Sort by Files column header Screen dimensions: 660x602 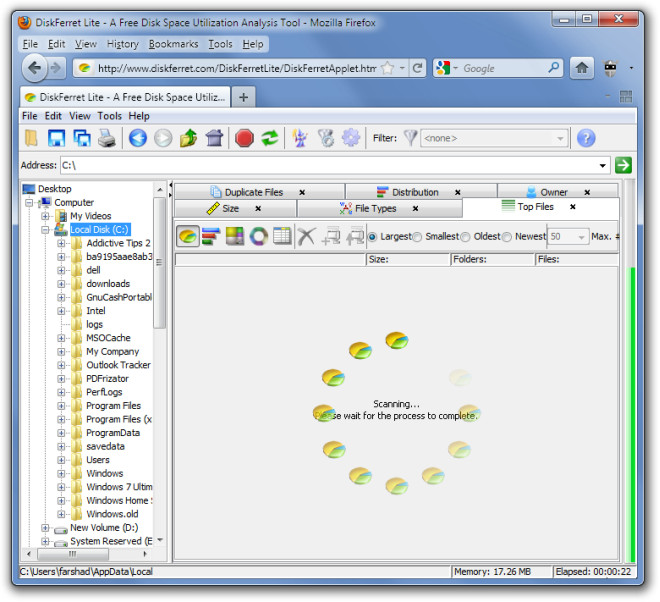pyautogui.click(x=577, y=259)
